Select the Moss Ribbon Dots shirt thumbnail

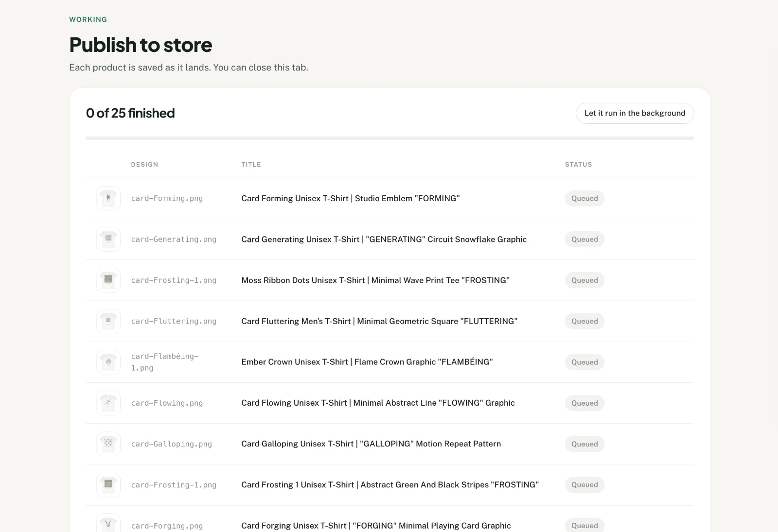(108, 280)
